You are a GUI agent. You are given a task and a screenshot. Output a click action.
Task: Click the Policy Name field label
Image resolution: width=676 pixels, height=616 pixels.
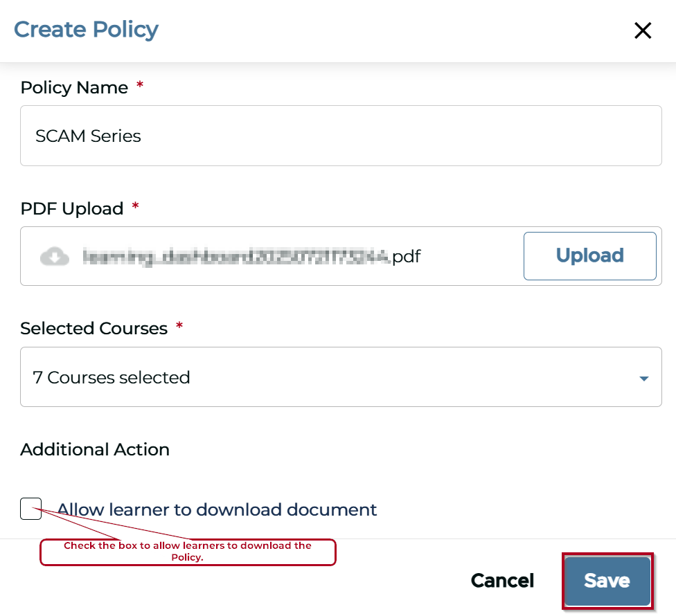(x=74, y=88)
